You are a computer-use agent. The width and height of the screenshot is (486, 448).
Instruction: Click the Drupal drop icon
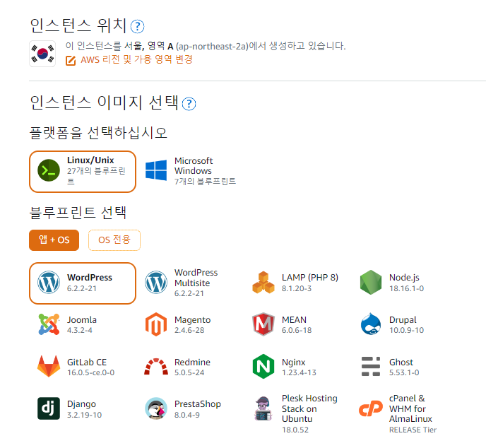pos(371,324)
